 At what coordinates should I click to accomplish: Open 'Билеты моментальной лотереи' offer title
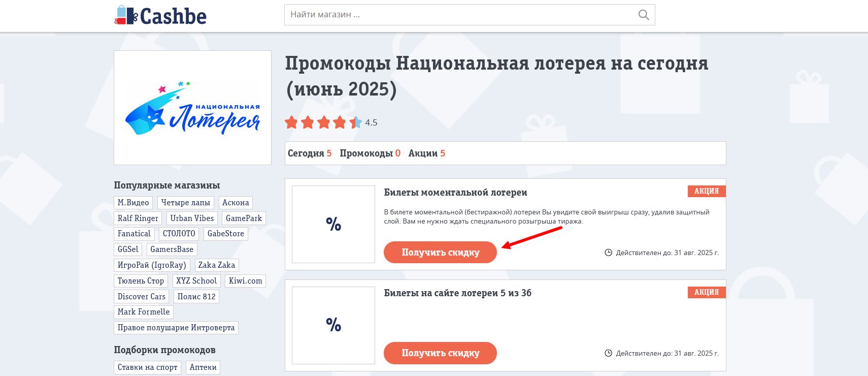455,193
